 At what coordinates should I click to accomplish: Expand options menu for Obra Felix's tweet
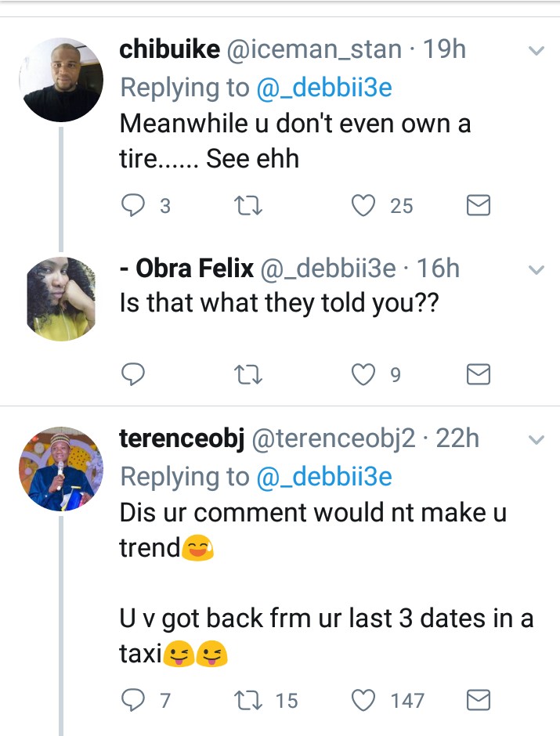click(x=537, y=270)
